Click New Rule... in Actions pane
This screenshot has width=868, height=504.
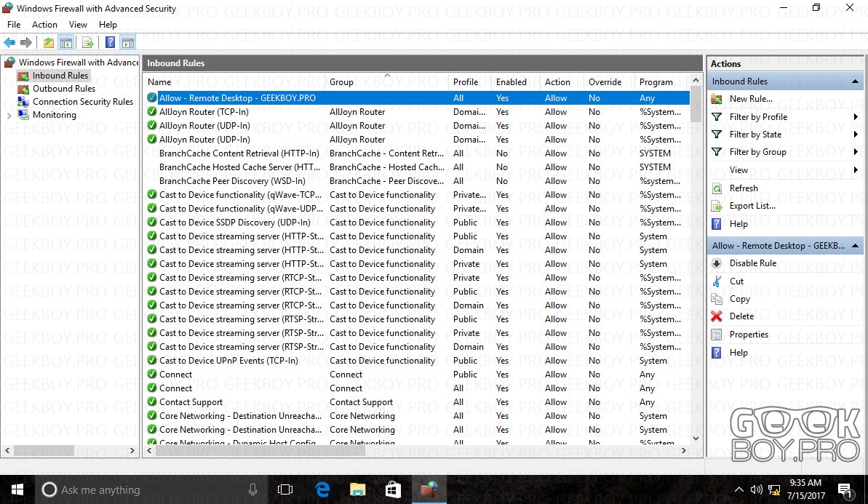point(751,99)
